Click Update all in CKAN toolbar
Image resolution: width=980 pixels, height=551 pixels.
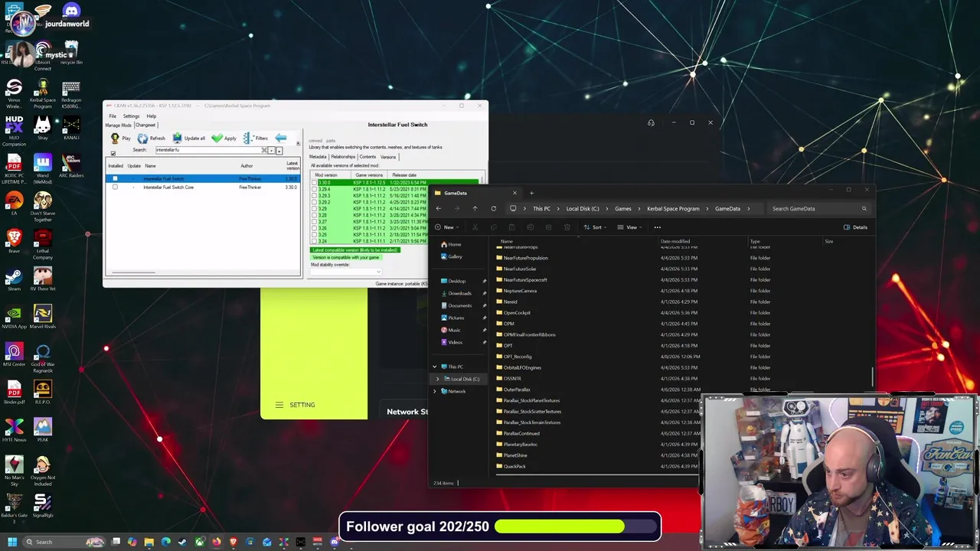188,139
